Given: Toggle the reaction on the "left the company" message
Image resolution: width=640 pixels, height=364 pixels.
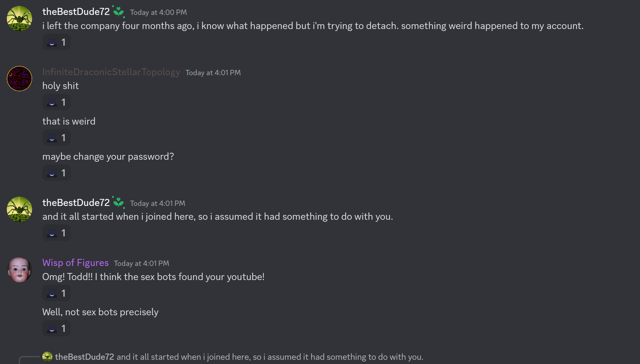Looking at the screenshot, I should click(56, 42).
